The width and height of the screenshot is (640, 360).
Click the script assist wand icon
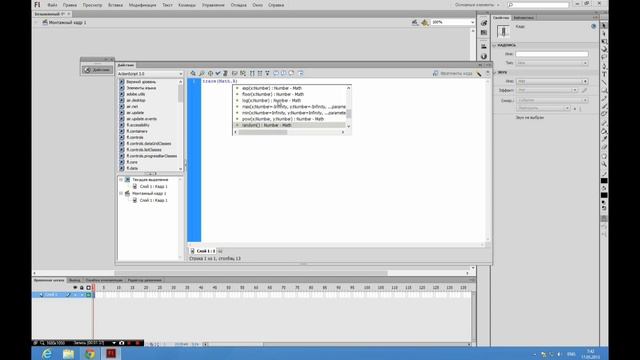point(479,74)
